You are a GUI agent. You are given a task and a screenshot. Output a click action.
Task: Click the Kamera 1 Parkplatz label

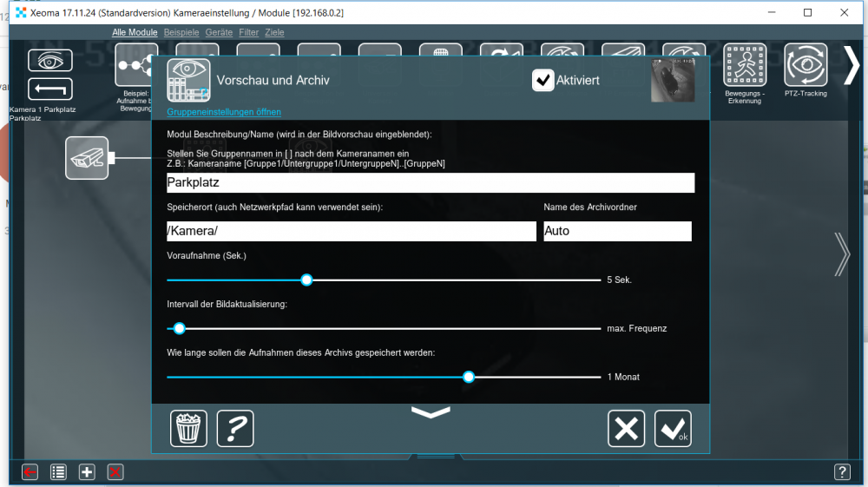(42, 109)
